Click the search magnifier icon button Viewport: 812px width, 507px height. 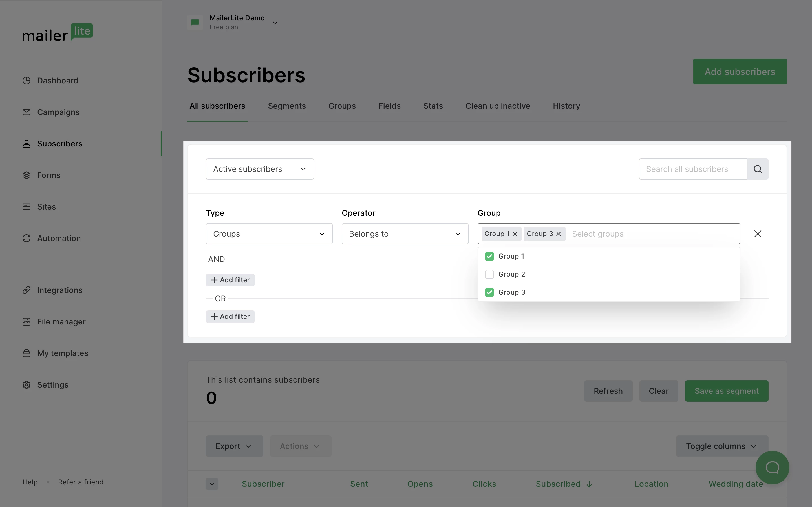click(x=757, y=169)
